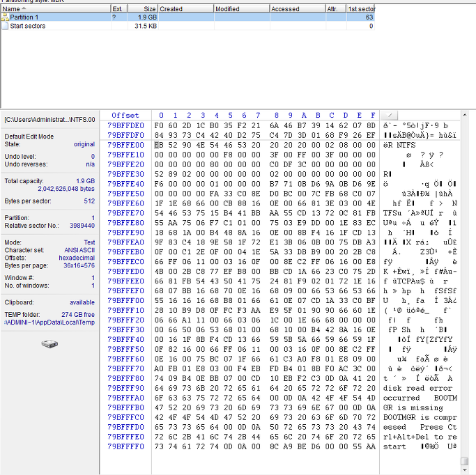Click the offset 79BFFE70 row label
476x475 pixels.
point(125,213)
